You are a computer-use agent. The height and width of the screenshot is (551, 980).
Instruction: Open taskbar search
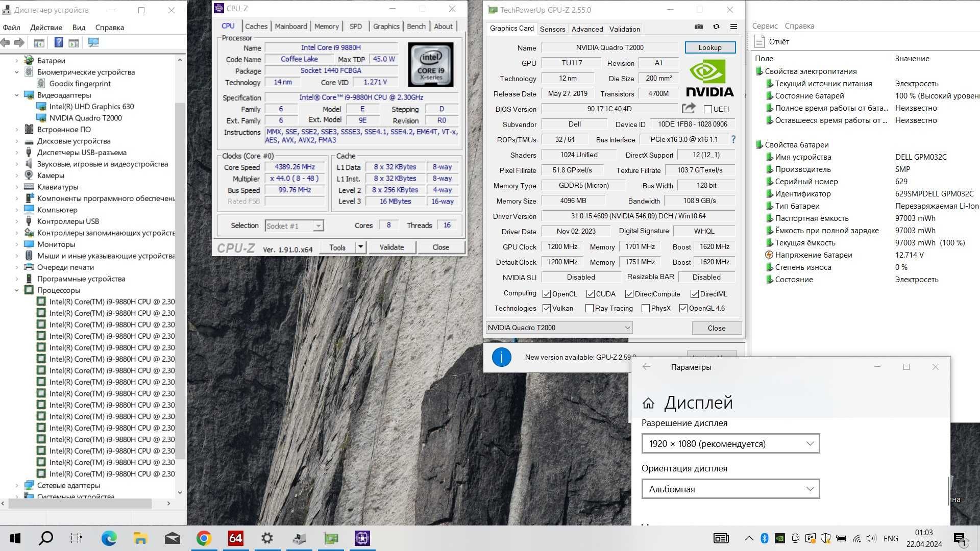(46, 538)
